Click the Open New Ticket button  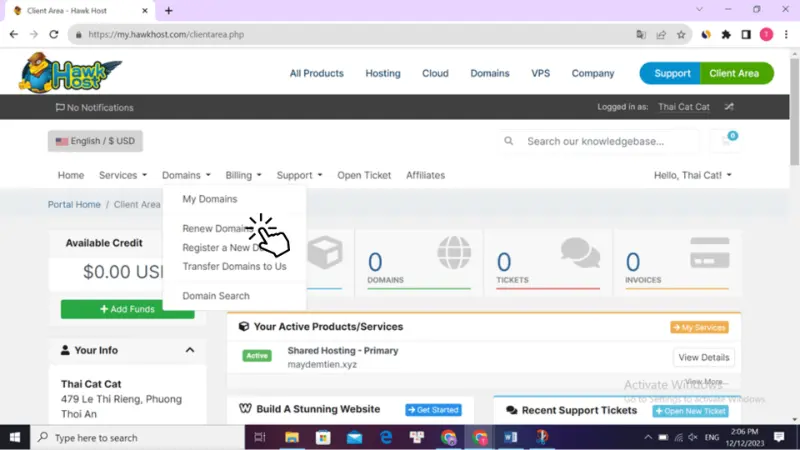pyautogui.click(x=690, y=411)
